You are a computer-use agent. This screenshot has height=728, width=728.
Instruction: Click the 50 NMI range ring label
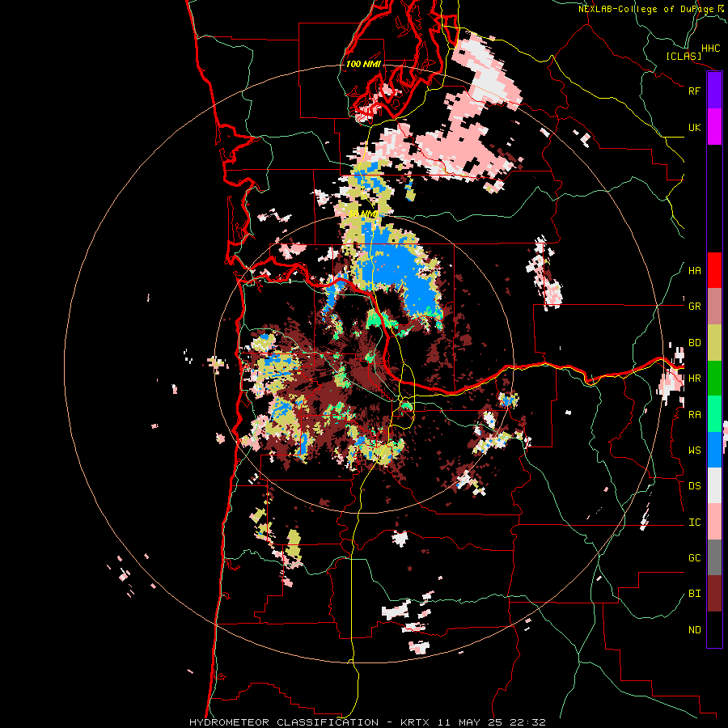point(362,214)
